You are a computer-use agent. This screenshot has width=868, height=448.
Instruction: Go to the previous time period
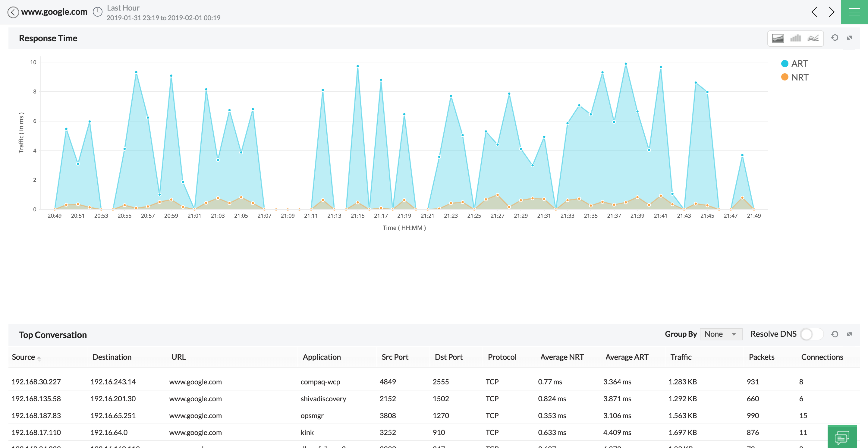tap(814, 12)
